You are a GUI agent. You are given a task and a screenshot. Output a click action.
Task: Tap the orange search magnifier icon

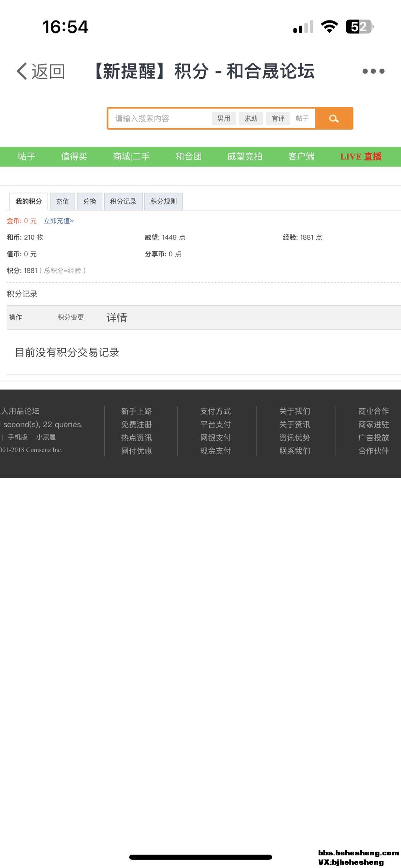(334, 118)
